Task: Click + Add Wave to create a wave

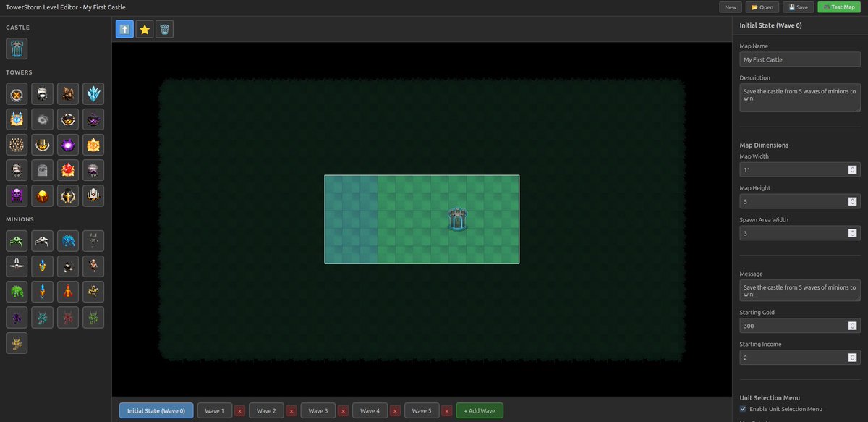Action: pos(479,410)
